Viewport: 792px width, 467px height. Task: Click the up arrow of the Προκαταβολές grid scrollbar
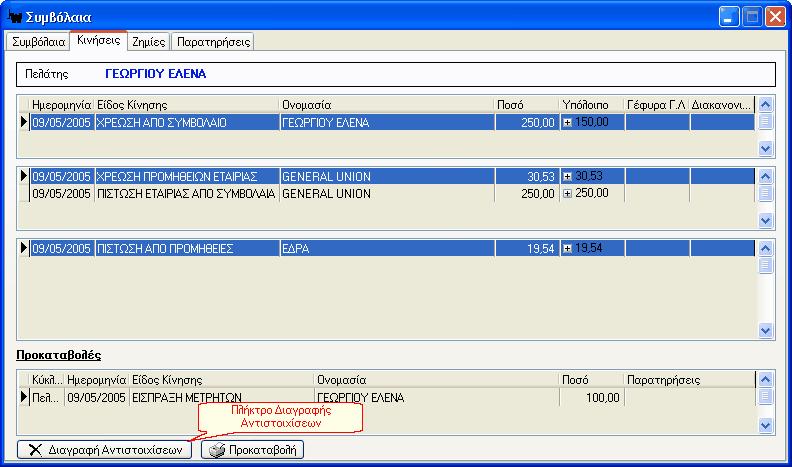coord(766,380)
